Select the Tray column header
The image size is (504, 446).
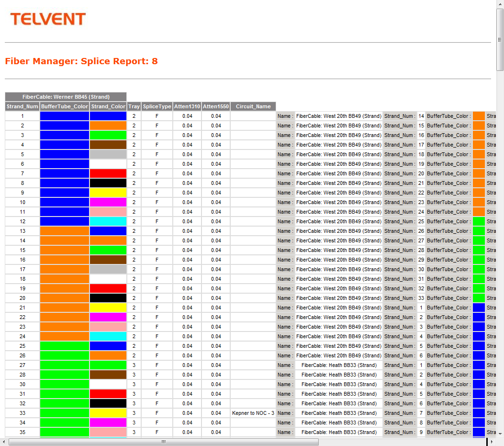[x=134, y=106]
